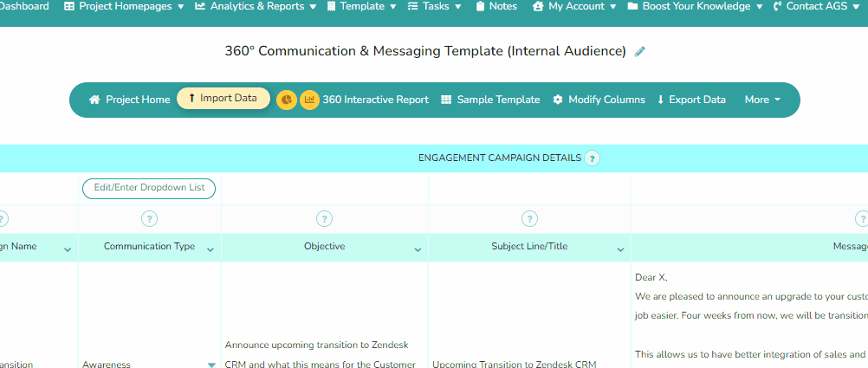This screenshot has height=368, width=868.
Task: Click help icon above Subject Line/Title column
Action: tap(530, 218)
